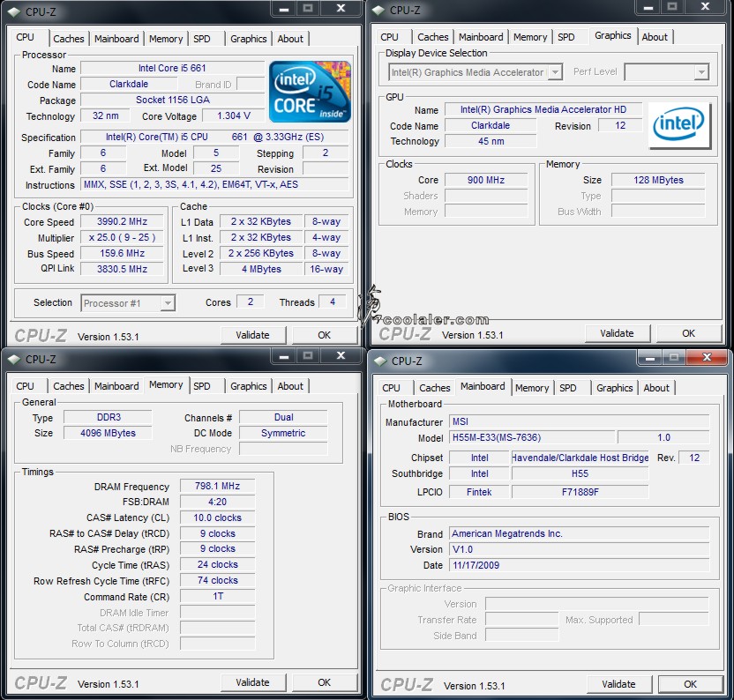
Task: Switch to Caches tab in the CPU window
Action: (x=68, y=39)
